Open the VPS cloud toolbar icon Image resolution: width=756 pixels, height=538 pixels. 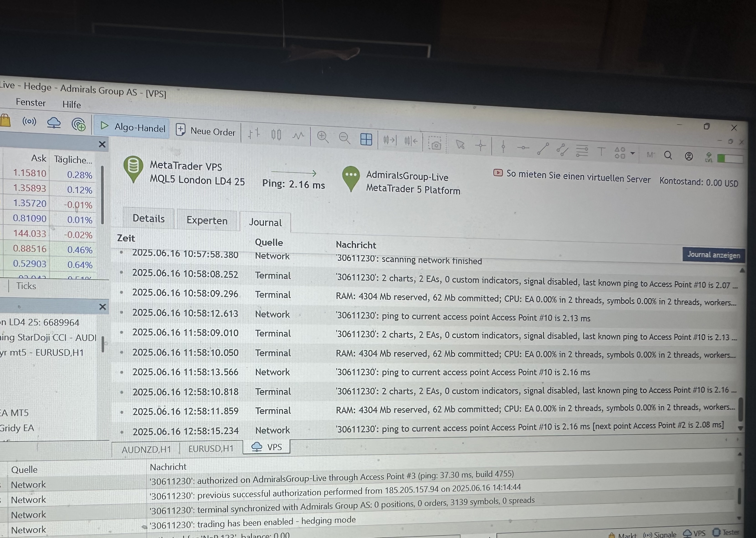click(54, 123)
